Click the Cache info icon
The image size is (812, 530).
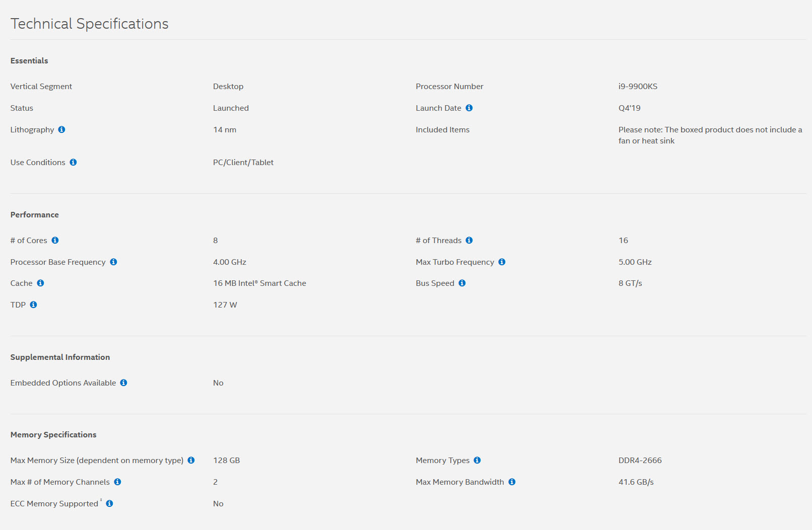point(40,283)
